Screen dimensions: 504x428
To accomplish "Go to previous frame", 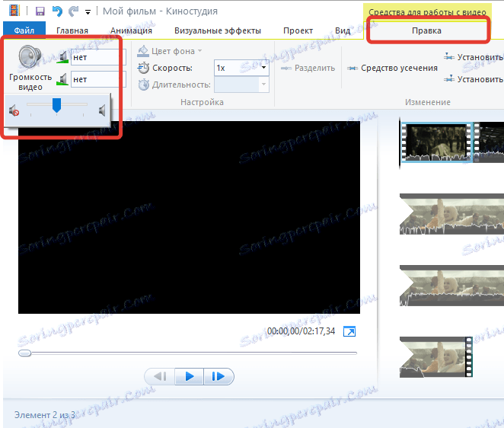I will click(x=160, y=376).
